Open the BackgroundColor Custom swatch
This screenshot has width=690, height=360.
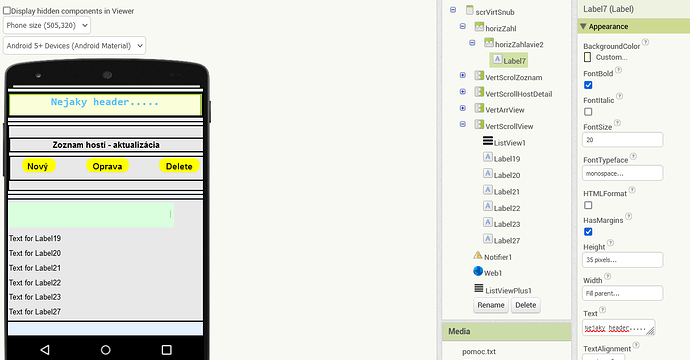(x=587, y=57)
